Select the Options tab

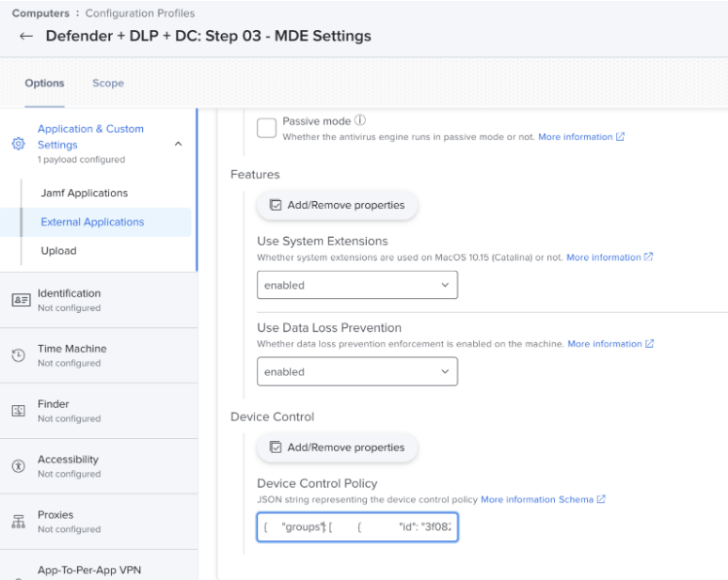pos(44,84)
